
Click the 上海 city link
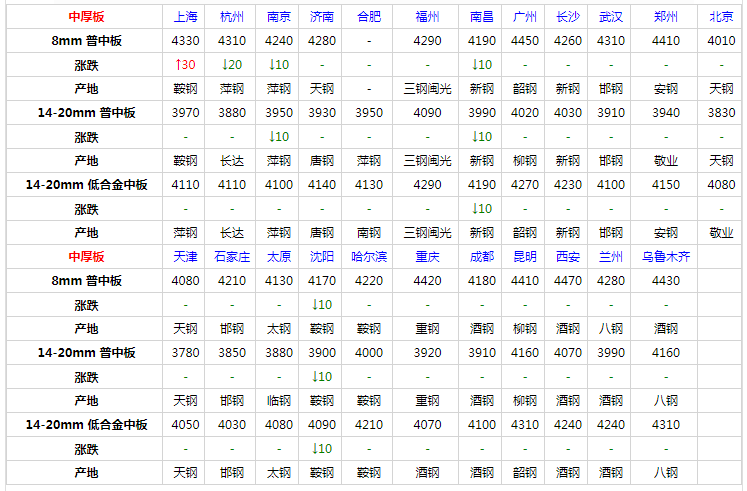click(185, 17)
